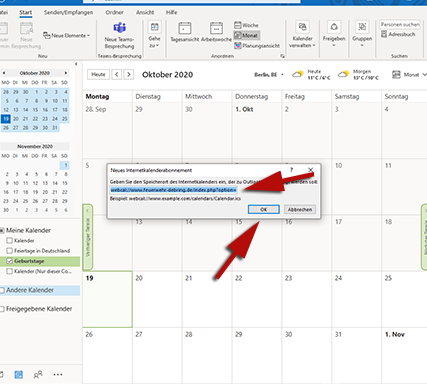
Task: Select the 1. Nov day cell
Action: coord(404,355)
